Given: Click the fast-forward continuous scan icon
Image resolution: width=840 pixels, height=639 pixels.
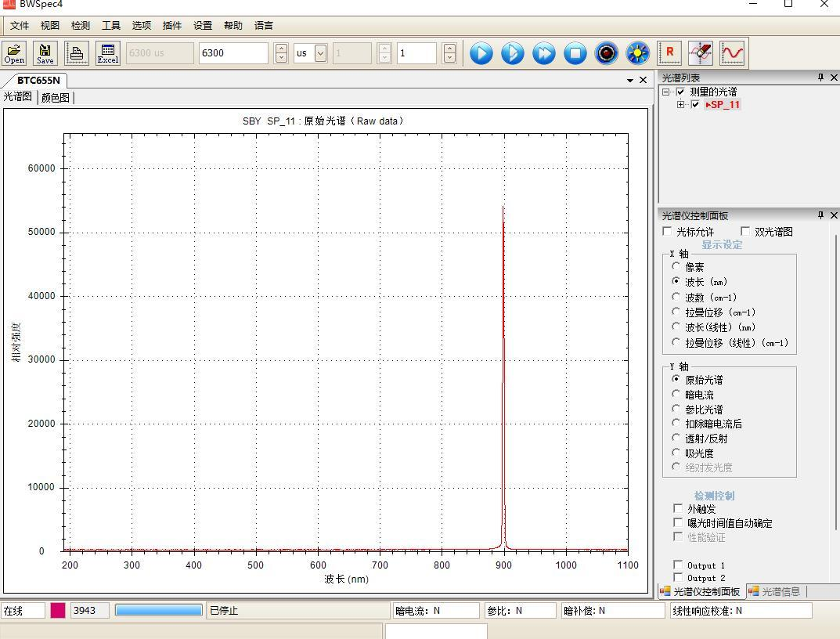Looking at the screenshot, I should (544, 53).
